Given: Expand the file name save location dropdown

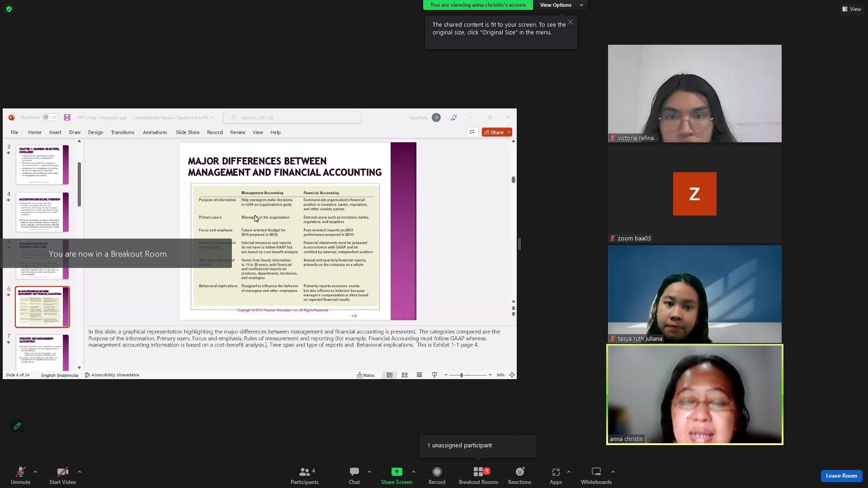Looking at the screenshot, I should tap(212, 117).
